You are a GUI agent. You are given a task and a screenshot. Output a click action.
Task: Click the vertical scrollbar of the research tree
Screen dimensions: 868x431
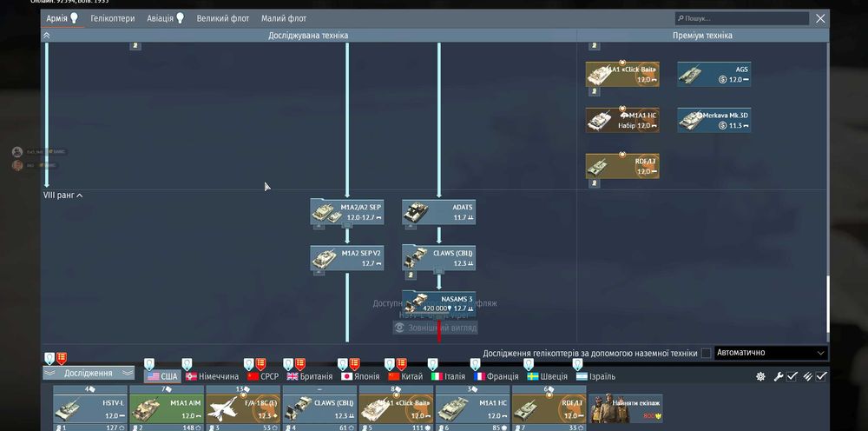point(828,303)
